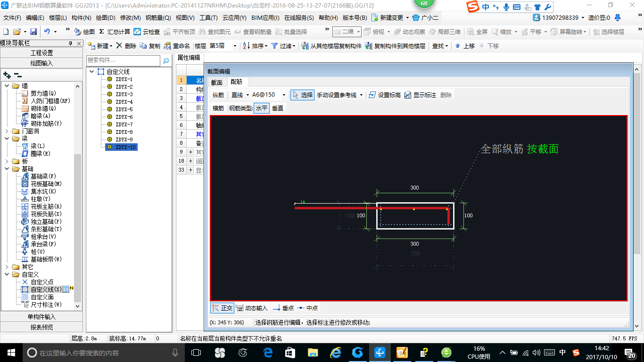Select component ZDYX-5 in the list

pyautogui.click(x=124, y=109)
